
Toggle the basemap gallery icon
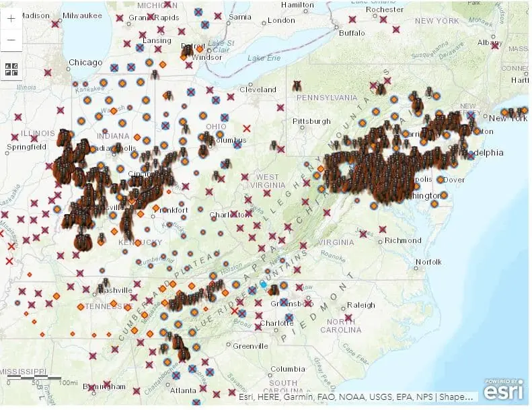pyautogui.click(x=11, y=68)
